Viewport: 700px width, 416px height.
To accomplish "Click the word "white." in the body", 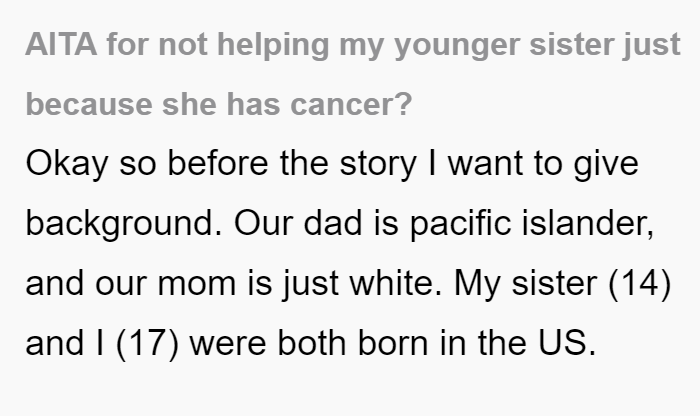I will (x=396, y=283).
